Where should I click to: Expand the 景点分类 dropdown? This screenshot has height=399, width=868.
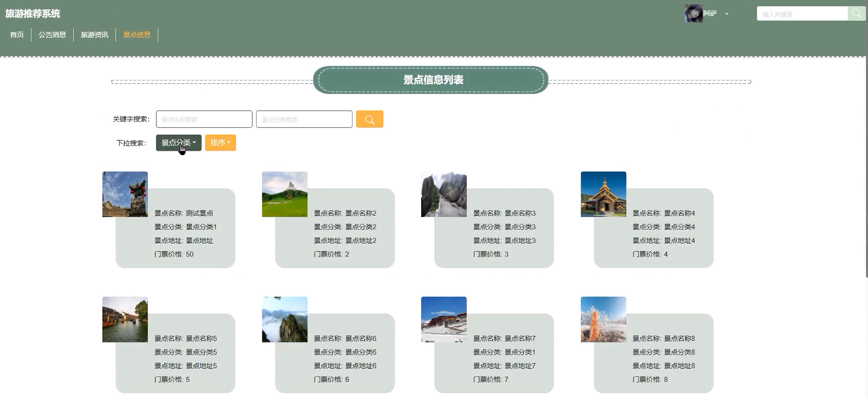179,143
